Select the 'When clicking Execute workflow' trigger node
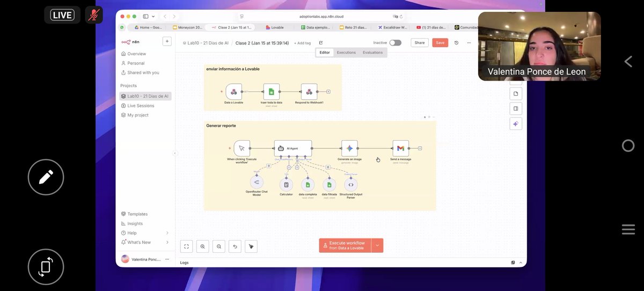644x291 pixels. coord(241,148)
